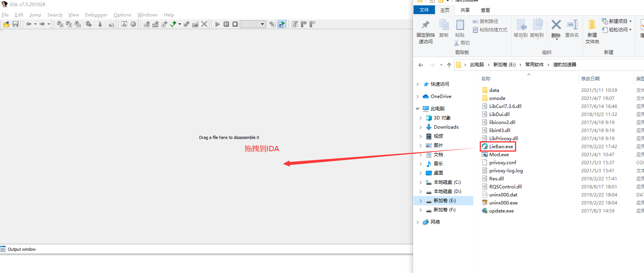Open the Explorer 文件 tab
This screenshot has height=273, width=644.
pos(424,10)
